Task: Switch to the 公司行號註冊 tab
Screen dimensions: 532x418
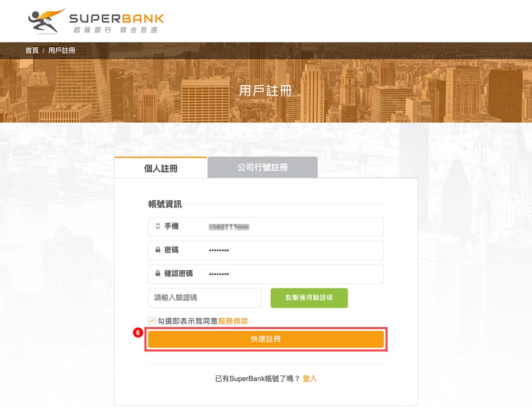Action: pos(262,167)
